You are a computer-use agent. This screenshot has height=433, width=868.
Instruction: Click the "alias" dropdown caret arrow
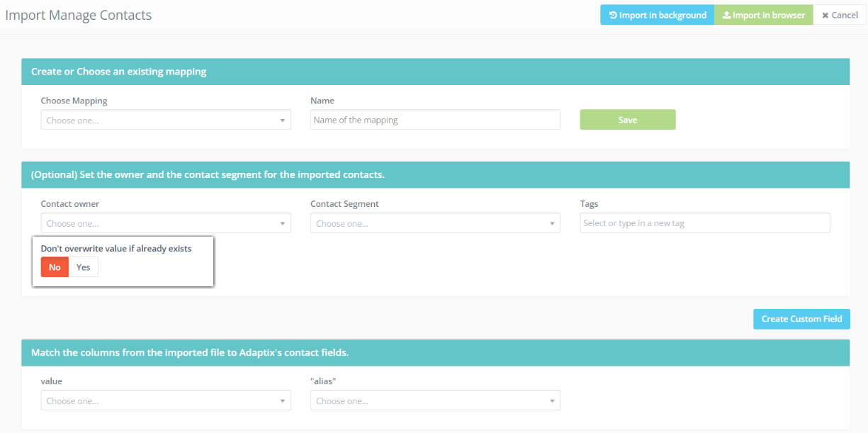(552, 401)
